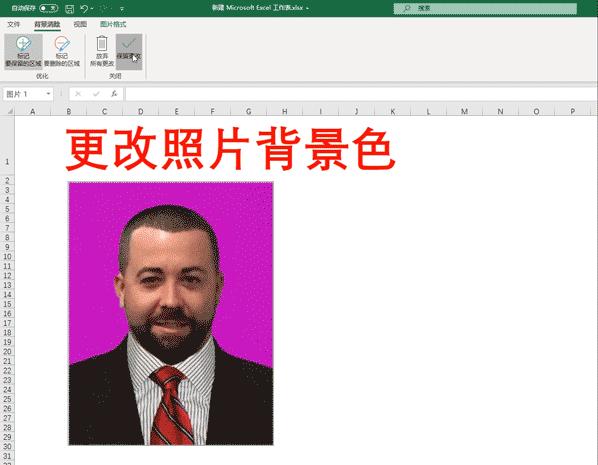Select row 30 header
The height and width of the screenshot is (465, 598).
coord(7,446)
